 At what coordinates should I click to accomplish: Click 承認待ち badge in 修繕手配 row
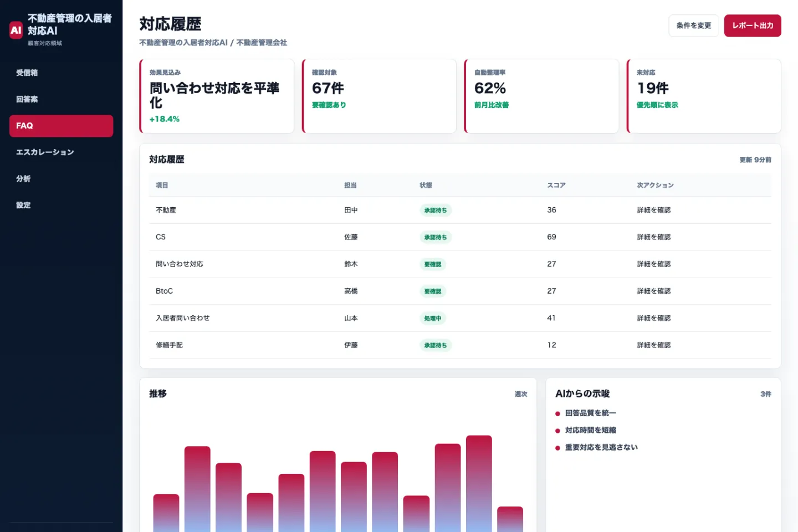(x=436, y=345)
